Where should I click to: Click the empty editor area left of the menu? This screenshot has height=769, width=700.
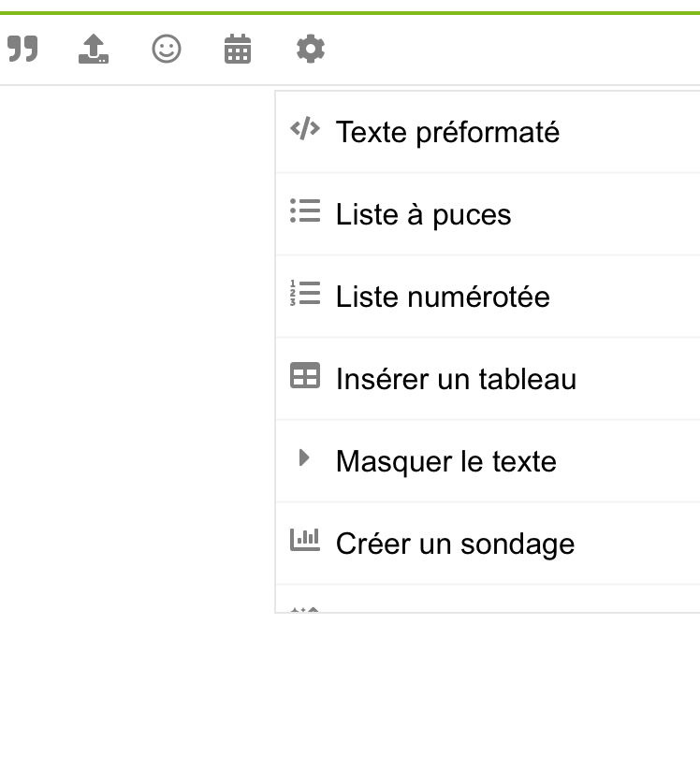point(137,343)
